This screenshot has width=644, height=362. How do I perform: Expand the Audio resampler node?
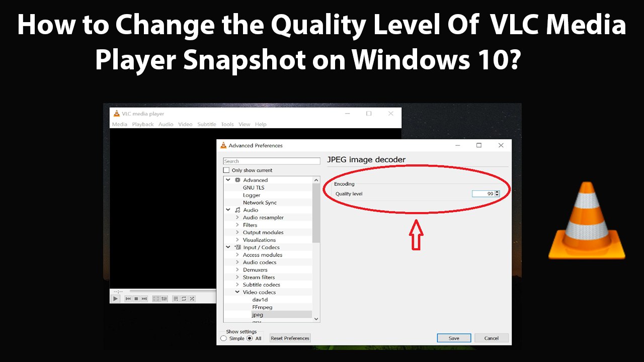(x=237, y=218)
